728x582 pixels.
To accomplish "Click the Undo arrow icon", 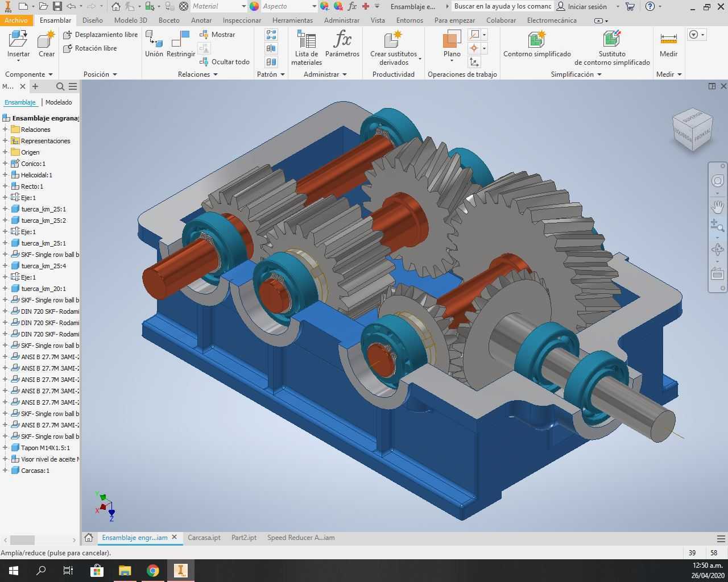I will point(71,6).
